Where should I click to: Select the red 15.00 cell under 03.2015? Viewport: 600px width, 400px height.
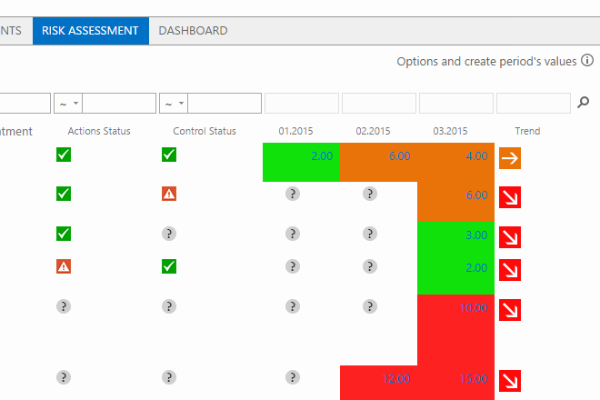pos(456,383)
